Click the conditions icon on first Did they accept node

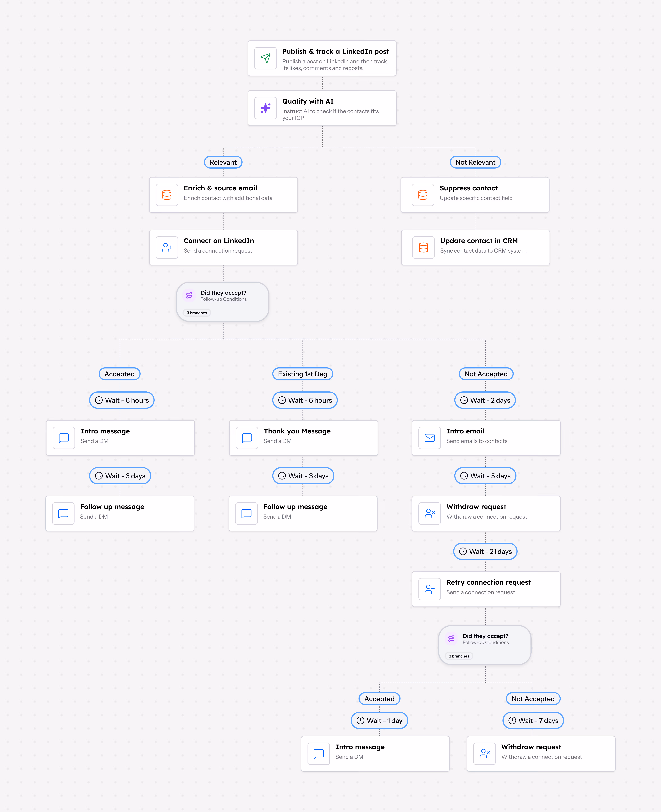point(189,295)
